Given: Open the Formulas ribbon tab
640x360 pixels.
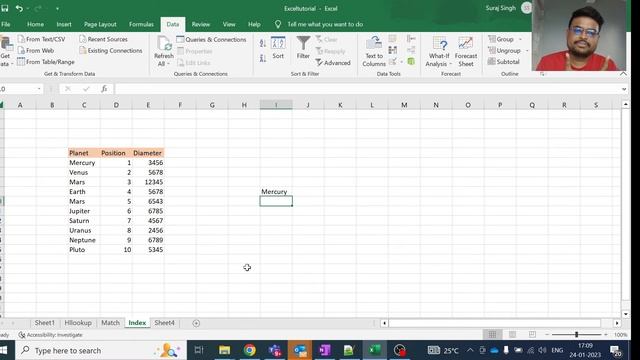Looking at the screenshot, I should pyautogui.click(x=141, y=24).
